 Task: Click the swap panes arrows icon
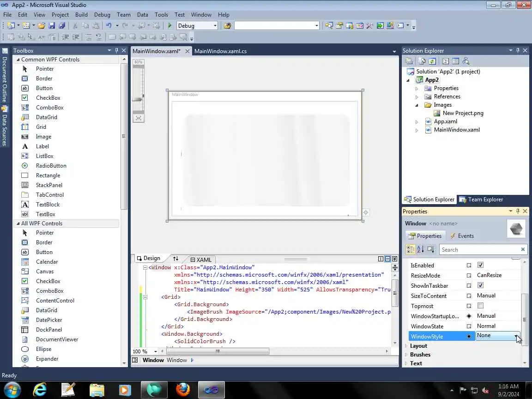coord(175,259)
